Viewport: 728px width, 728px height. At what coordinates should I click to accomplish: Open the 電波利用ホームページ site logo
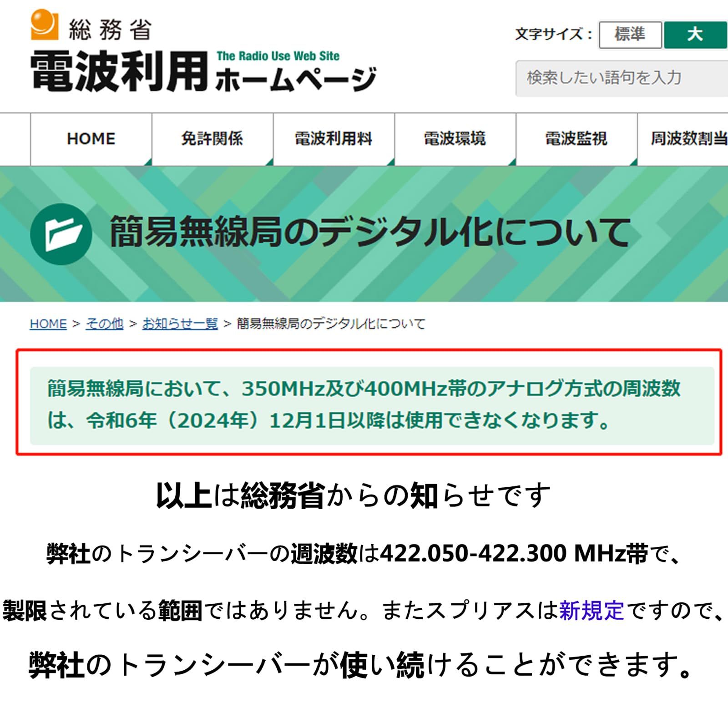pyautogui.click(x=203, y=71)
